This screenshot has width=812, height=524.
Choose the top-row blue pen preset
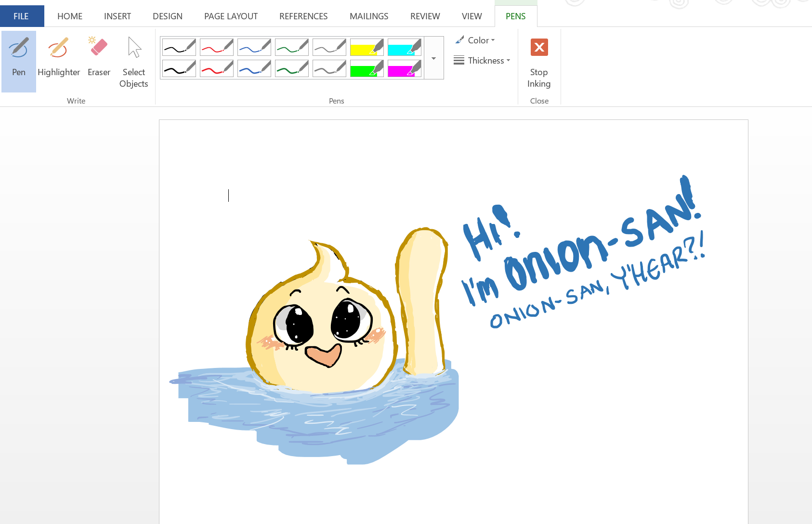tap(254, 47)
